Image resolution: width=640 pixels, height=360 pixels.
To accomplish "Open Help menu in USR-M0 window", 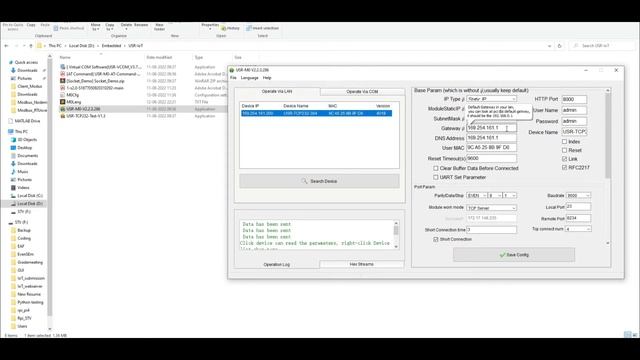I will 267,78.
